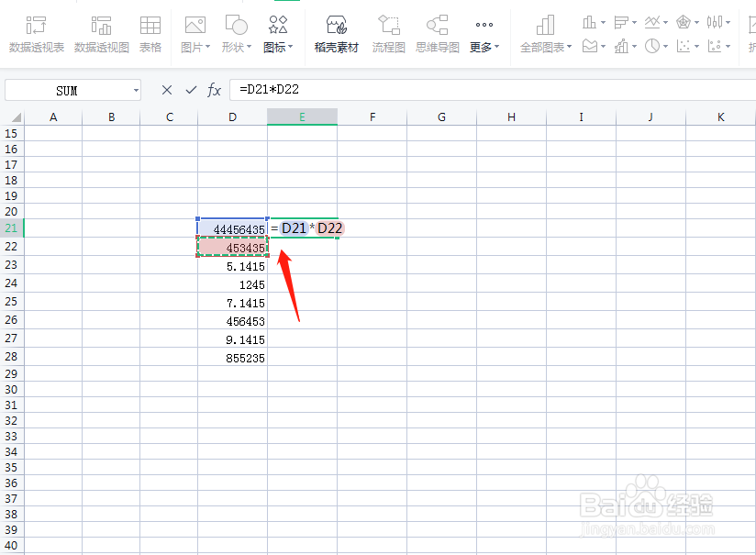Cancel the formula entry with X
Image resolution: width=756 pixels, height=555 pixels.
point(167,90)
